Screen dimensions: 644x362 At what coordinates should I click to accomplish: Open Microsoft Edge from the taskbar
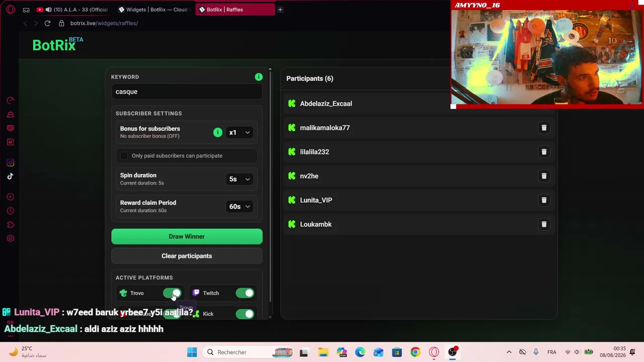click(360, 352)
